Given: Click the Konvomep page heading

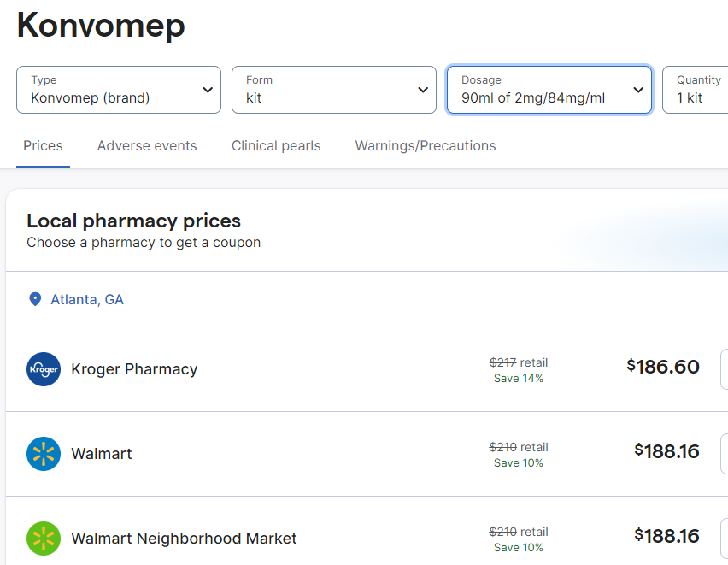Looking at the screenshot, I should tap(101, 25).
